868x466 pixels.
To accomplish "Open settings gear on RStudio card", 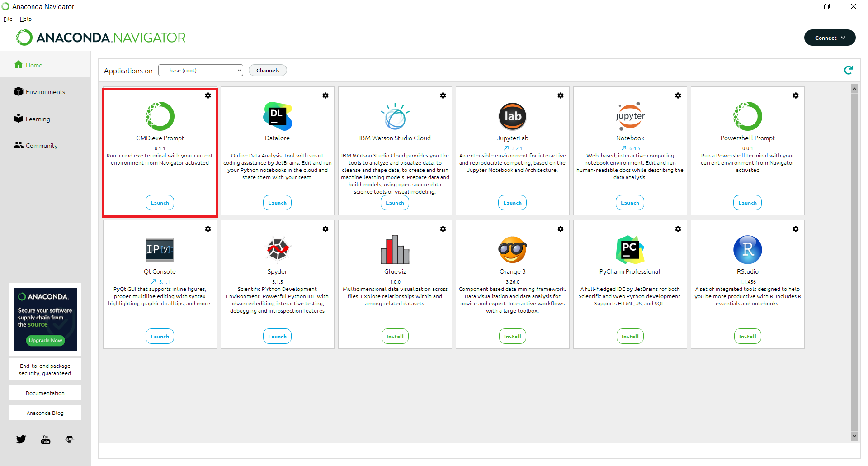I will pos(796,229).
